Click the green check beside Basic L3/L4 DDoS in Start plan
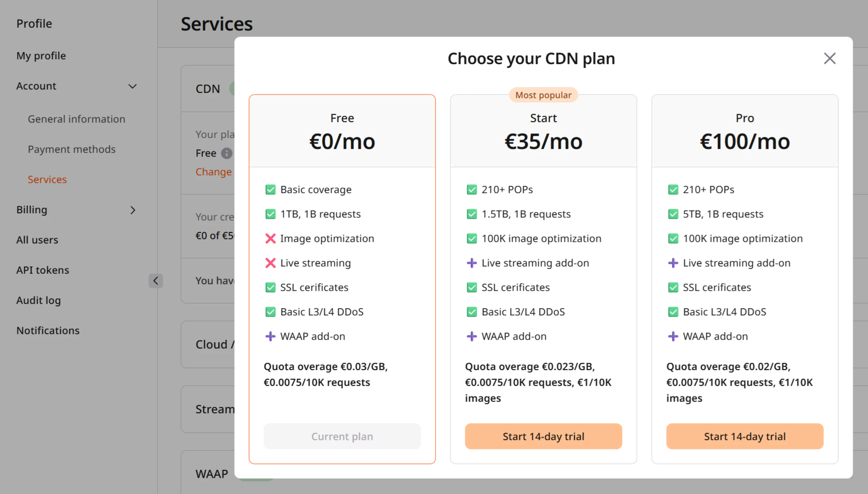This screenshot has width=868, height=494. point(472,312)
